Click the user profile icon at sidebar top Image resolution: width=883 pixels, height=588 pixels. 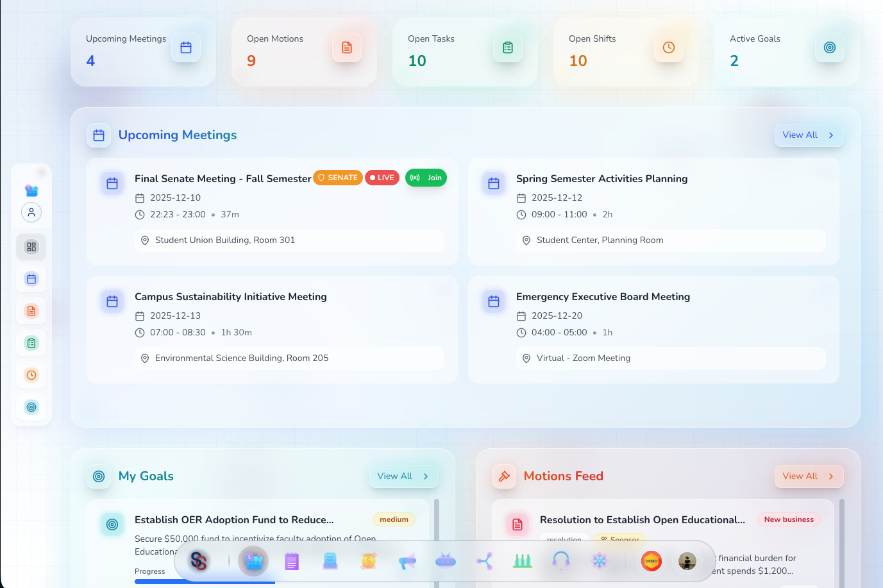click(31, 212)
